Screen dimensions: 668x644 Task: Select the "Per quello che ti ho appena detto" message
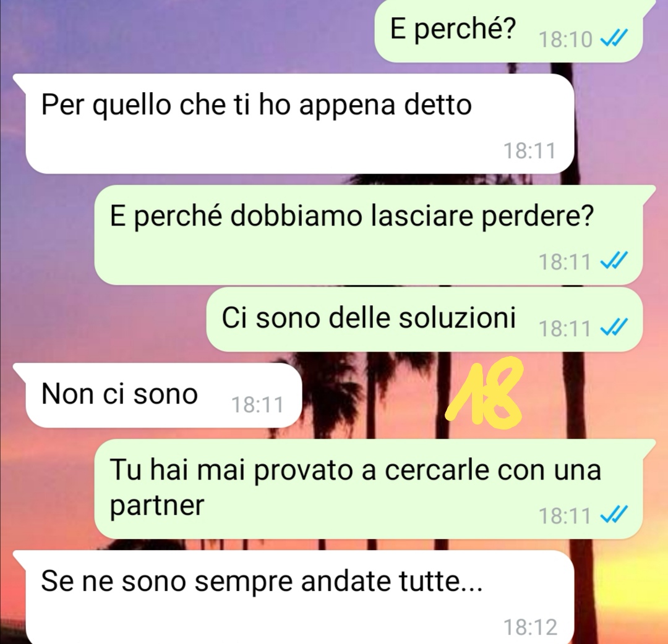click(299, 124)
